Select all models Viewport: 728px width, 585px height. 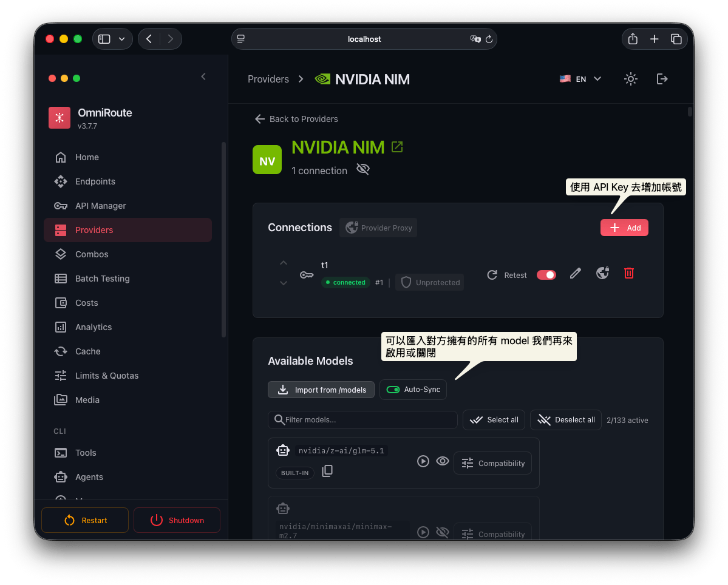(x=494, y=420)
